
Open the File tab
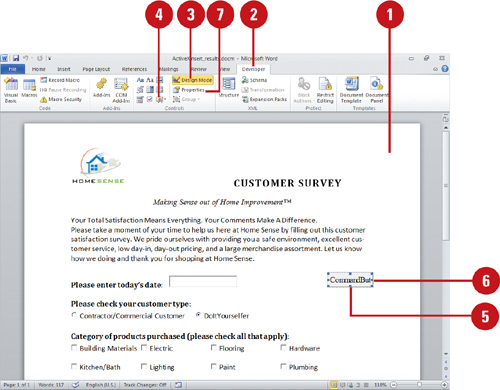point(12,69)
